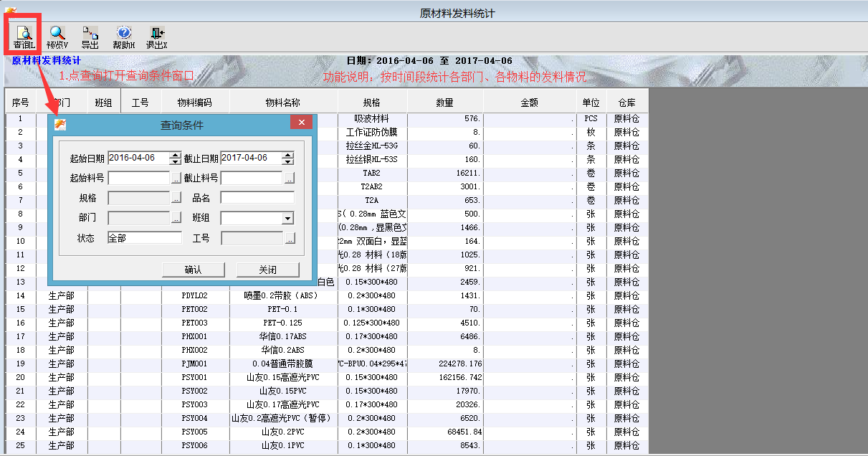Click the 华信0.17ABS name cell
The width and height of the screenshot is (868, 456).
click(283, 336)
